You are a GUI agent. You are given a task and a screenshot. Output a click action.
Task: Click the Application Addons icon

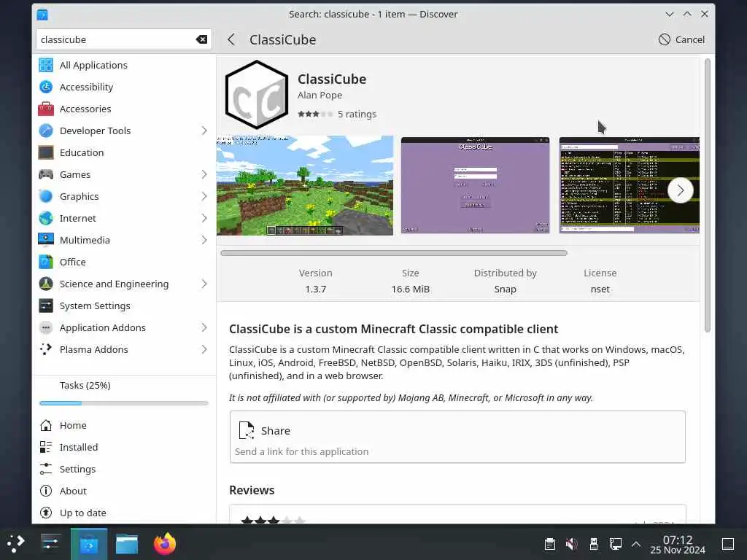pyautogui.click(x=46, y=328)
